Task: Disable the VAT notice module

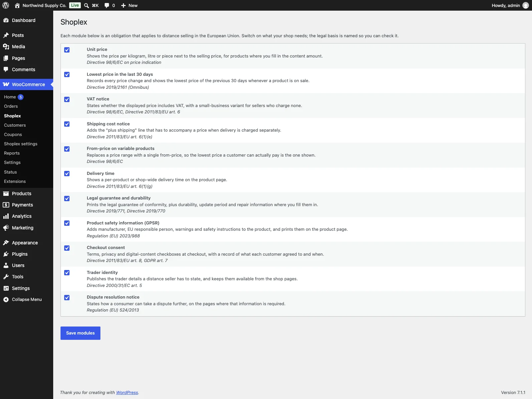Action: pos(67,99)
